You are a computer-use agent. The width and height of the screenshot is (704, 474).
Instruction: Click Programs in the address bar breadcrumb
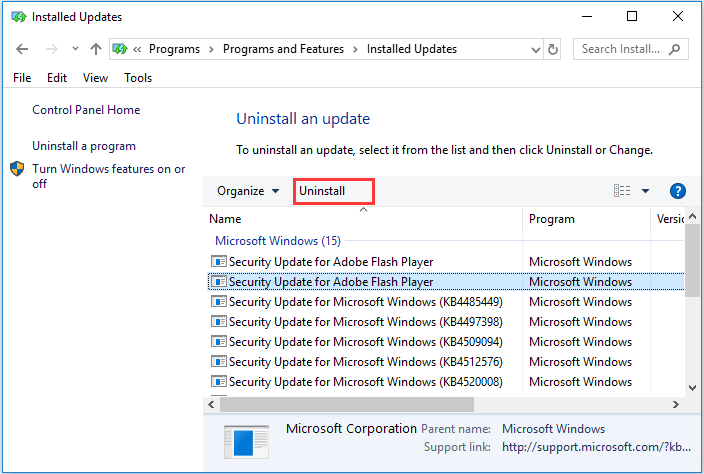pos(174,49)
